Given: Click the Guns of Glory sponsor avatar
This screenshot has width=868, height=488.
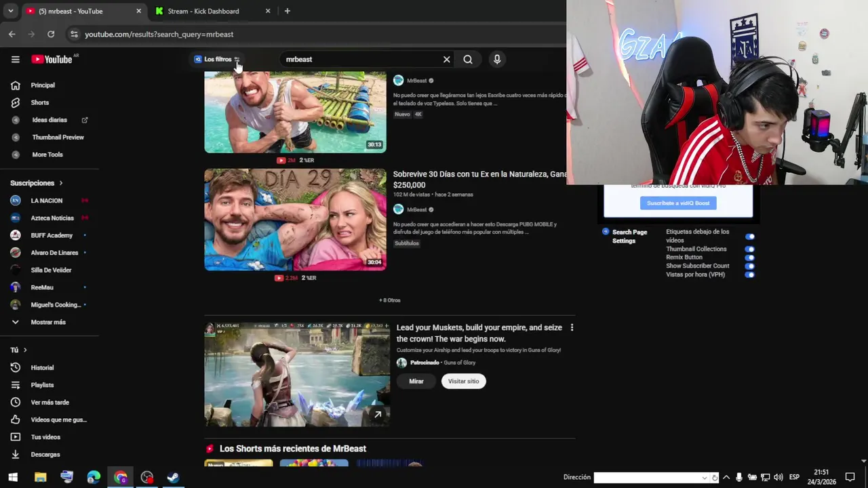Looking at the screenshot, I should pos(401,363).
